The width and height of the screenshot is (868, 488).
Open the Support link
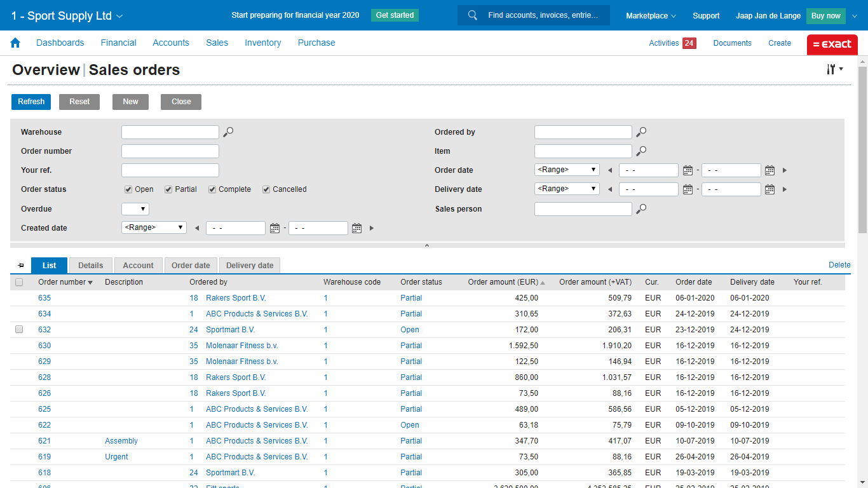706,16
